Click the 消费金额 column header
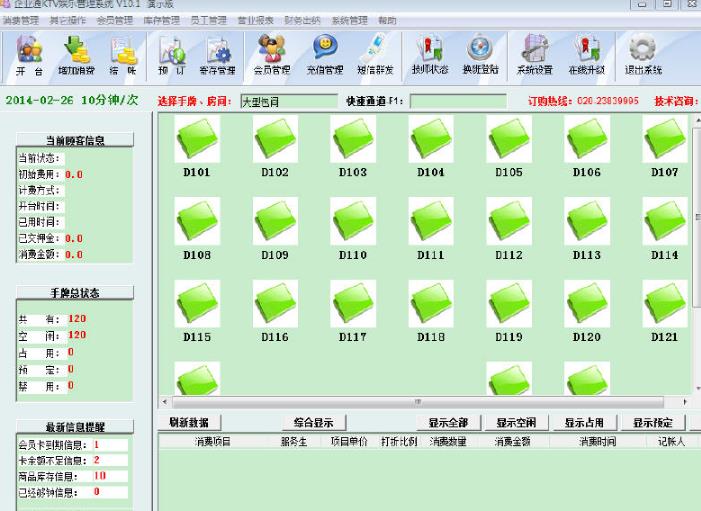The width and height of the screenshot is (701, 511). click(x=512, y=442)
